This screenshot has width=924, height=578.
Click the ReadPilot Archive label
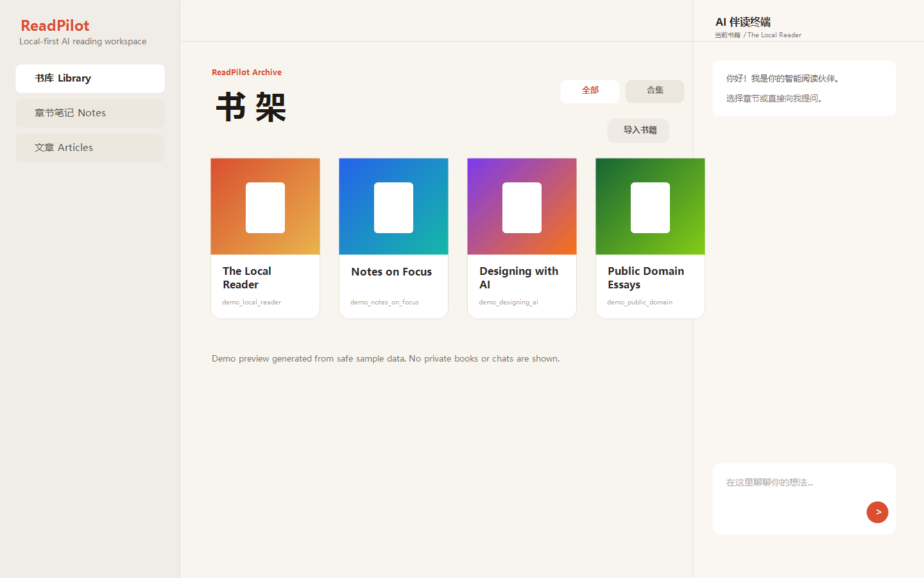click(x=246, y=73)
